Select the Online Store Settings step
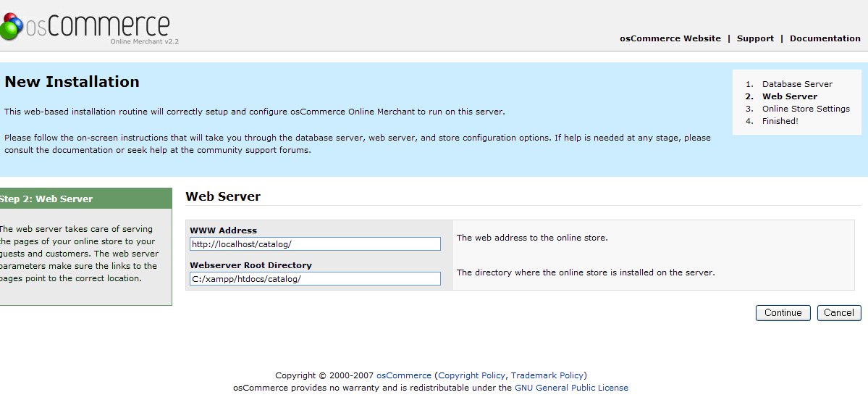 click(x=806, y=109)
